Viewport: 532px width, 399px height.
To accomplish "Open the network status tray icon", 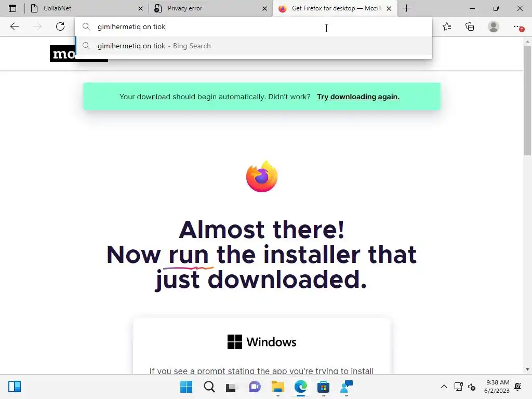I will (459, 387).
